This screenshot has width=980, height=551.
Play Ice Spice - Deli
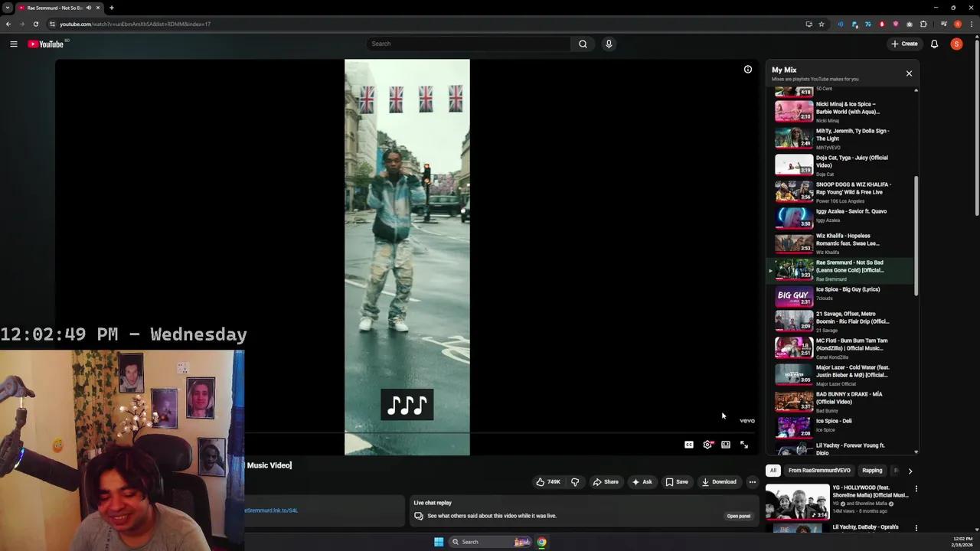[840, 427]
